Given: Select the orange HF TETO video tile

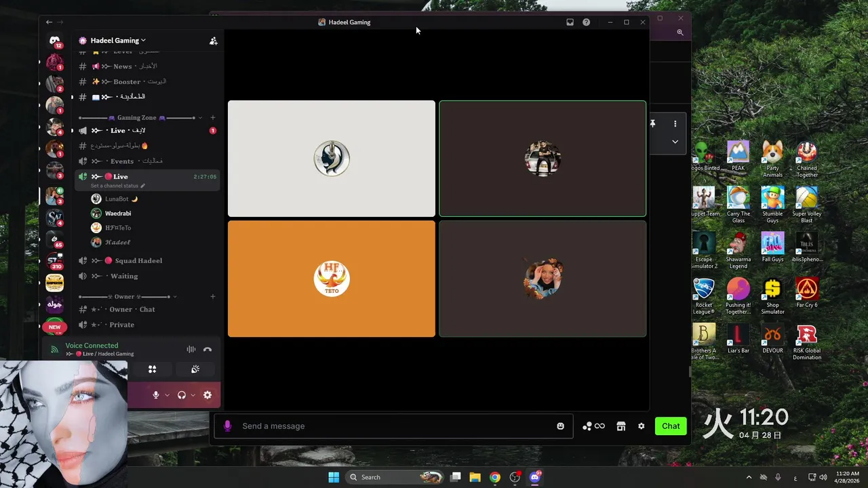Looking at the screenshot, I should 332,279.
